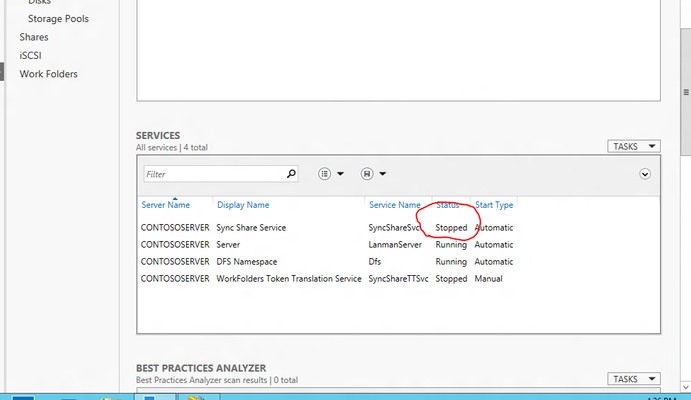Click Stopped status of SyncShareTTSvc

click(x=451, y=279)
